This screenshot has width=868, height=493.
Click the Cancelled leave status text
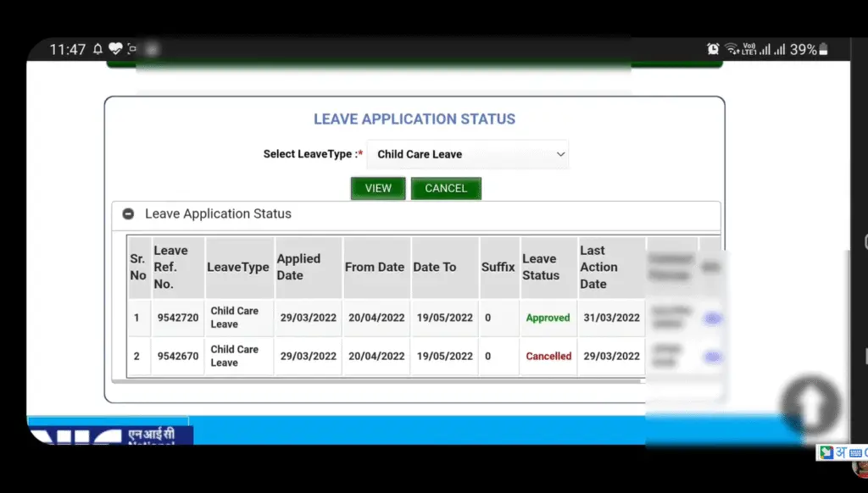[548, 357]
